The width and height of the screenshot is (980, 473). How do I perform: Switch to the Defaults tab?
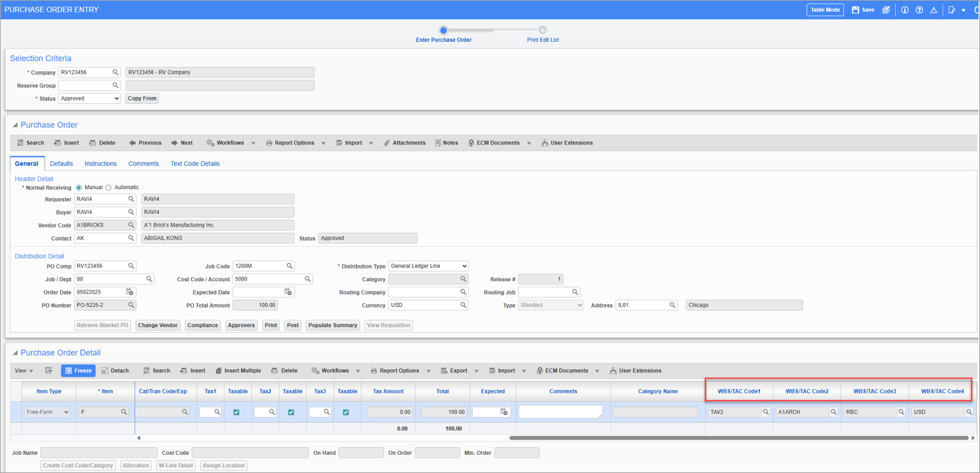click(x=61, y=164)
